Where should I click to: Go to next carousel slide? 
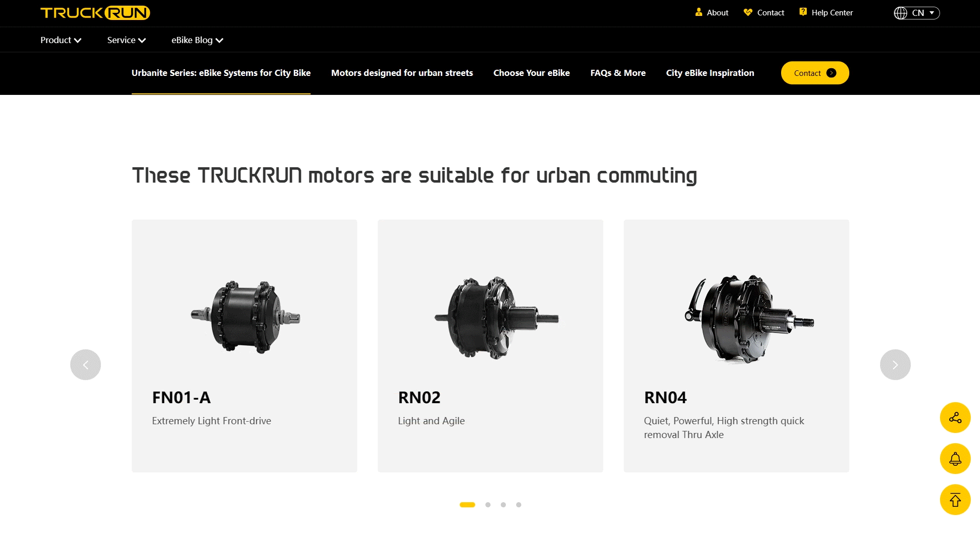point(895,365)
